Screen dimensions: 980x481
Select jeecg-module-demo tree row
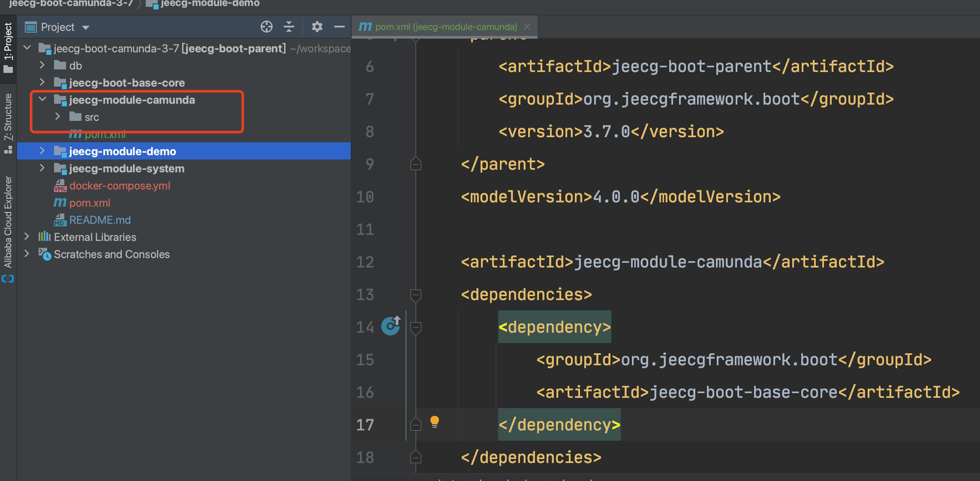coord(184,151)
